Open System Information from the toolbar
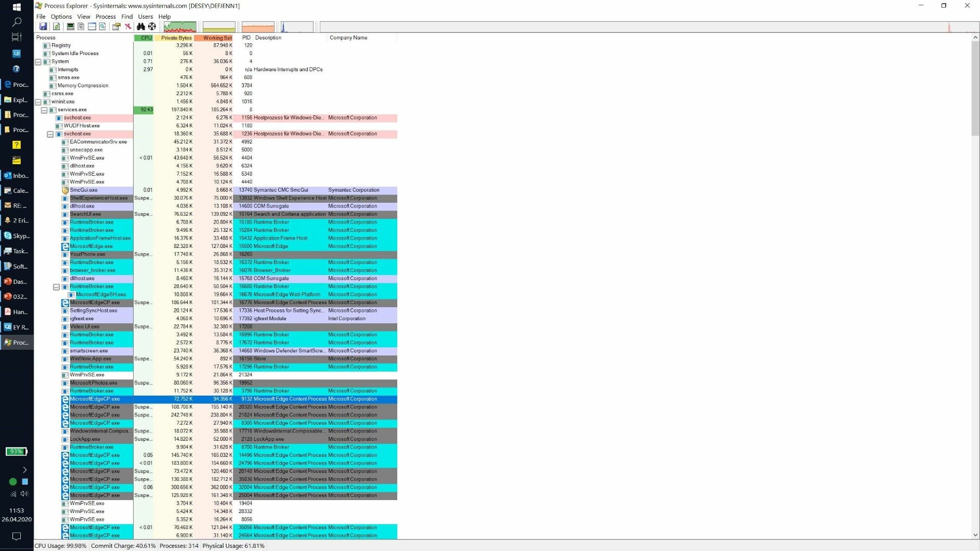The image size is (980, 551). (x=70, y=27)
